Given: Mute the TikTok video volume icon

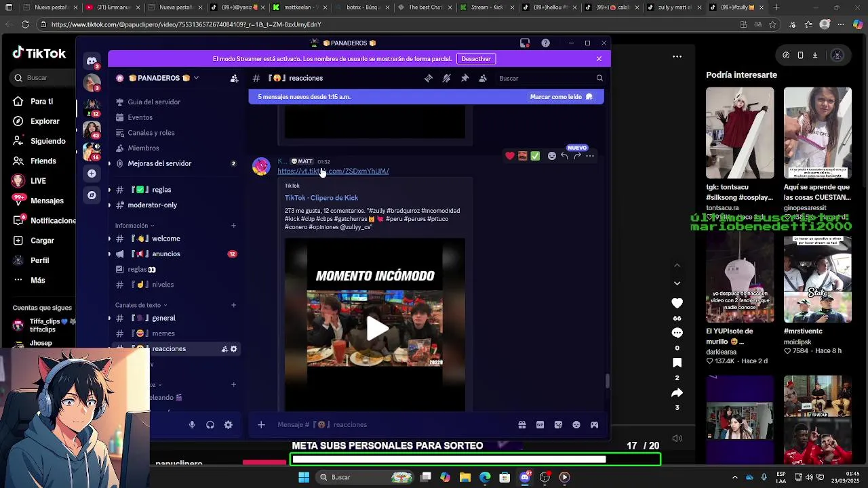Looking at the screenshot, I should [x=677, y=439].
